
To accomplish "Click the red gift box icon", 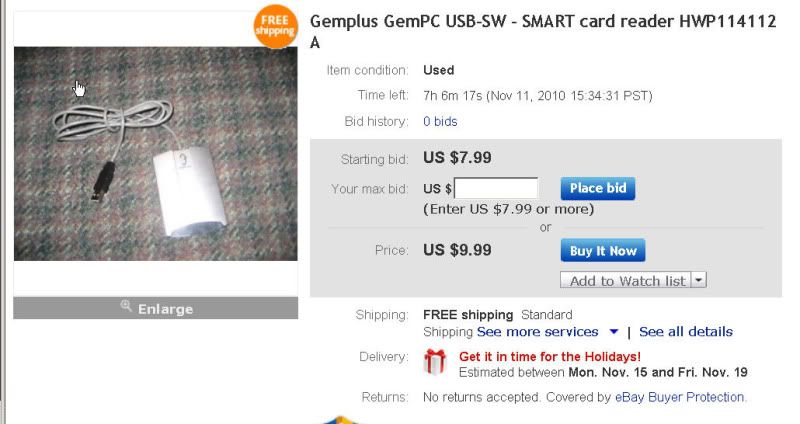I will (435, 361).
